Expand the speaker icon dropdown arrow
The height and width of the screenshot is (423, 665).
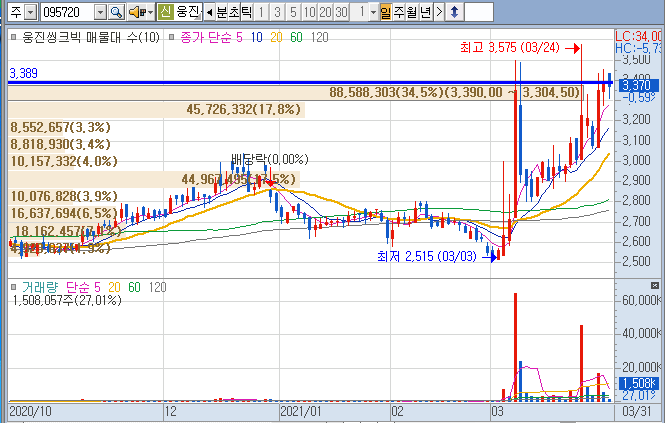(x=150, y=12)
